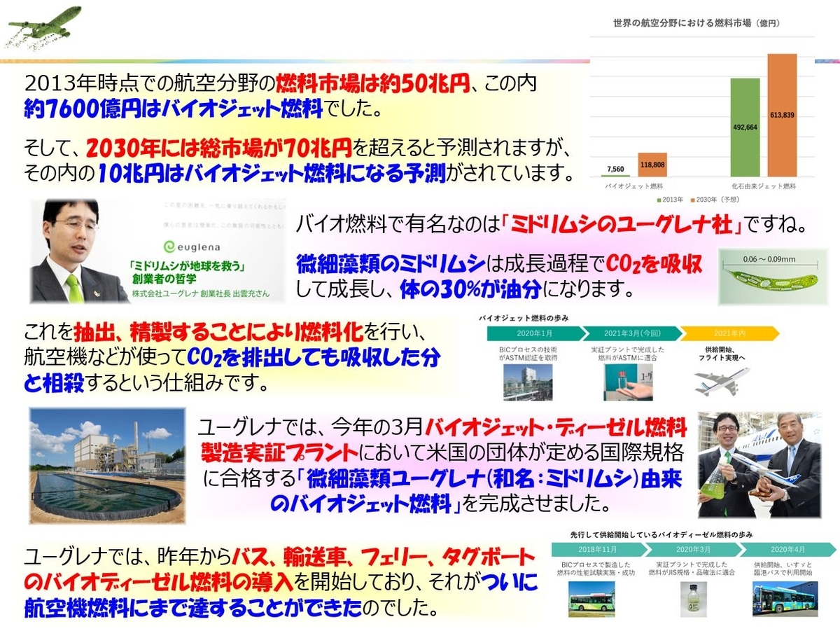
Task: Click the 0.06～0.09mm size label
Action: 769,258
